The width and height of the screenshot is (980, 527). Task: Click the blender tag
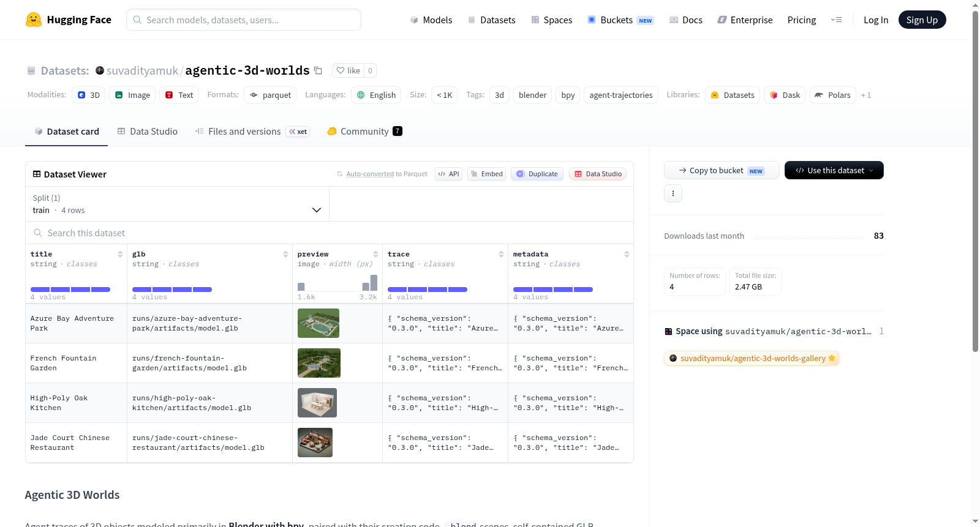(532, 95)
